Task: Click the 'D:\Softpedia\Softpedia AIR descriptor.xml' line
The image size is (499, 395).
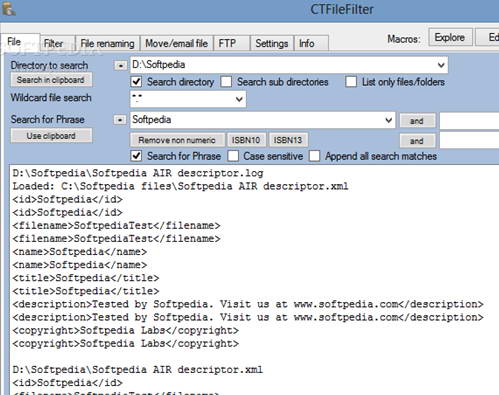Action: point(138,370)
